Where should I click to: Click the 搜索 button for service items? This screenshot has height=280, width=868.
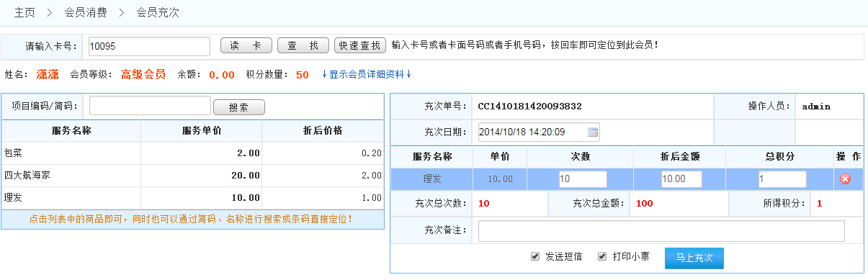[239, 107]
